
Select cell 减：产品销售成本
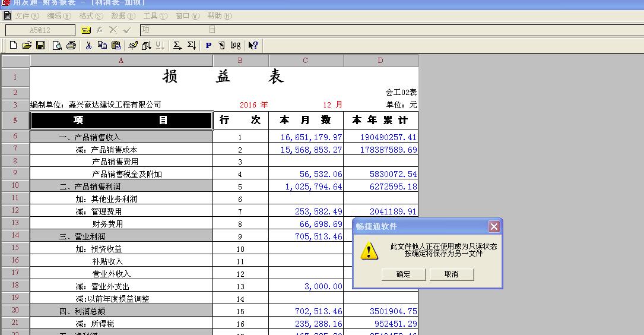tap(121, 149)
